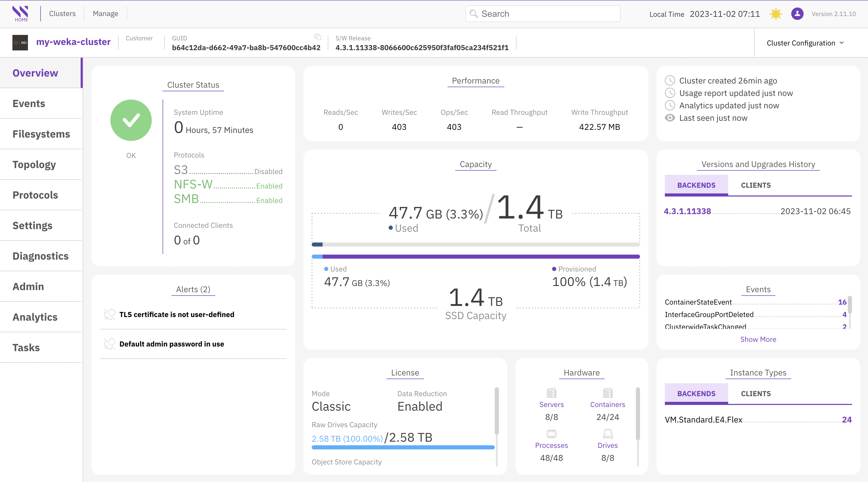This screenshot has width=868, height=482.
Task: Expand the Cluster Configuration dropdown
Action: point(805,43)
